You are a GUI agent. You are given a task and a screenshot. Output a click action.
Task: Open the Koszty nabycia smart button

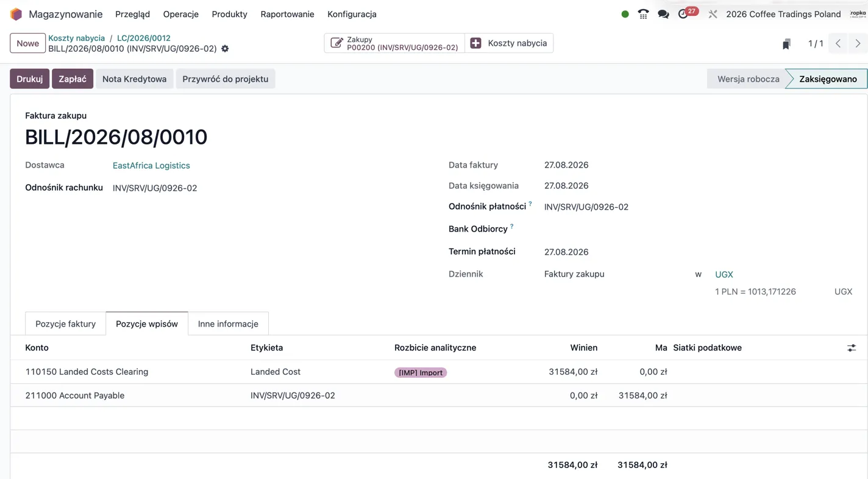[x=509, y=43]
